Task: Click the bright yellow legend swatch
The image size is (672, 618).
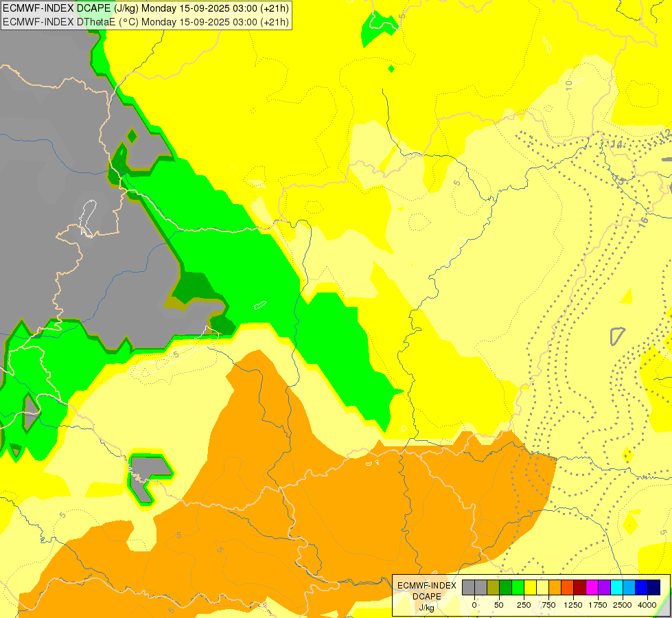Action: pos(530,587)
